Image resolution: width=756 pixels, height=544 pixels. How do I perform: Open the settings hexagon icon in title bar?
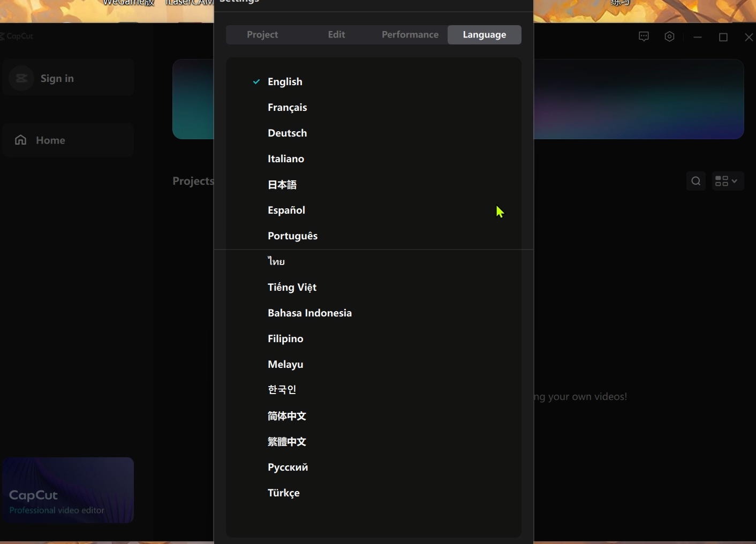pos(669,36)
